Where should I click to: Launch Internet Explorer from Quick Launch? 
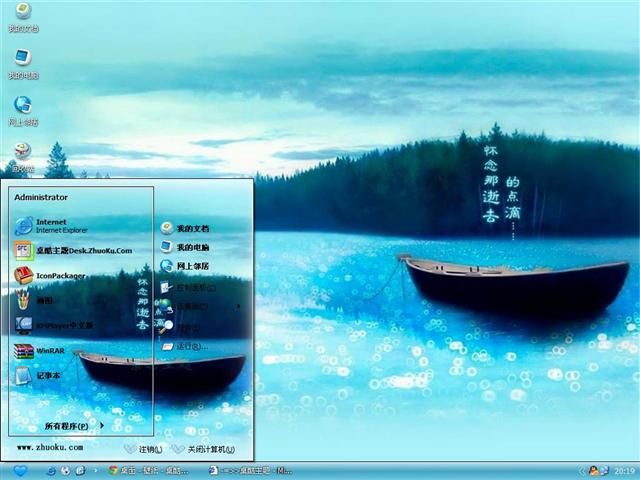pos(51,471)
